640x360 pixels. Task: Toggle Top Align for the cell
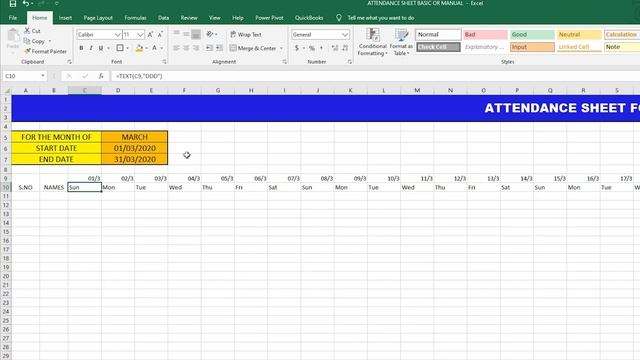pyautogui.click(x=176, y=34)
